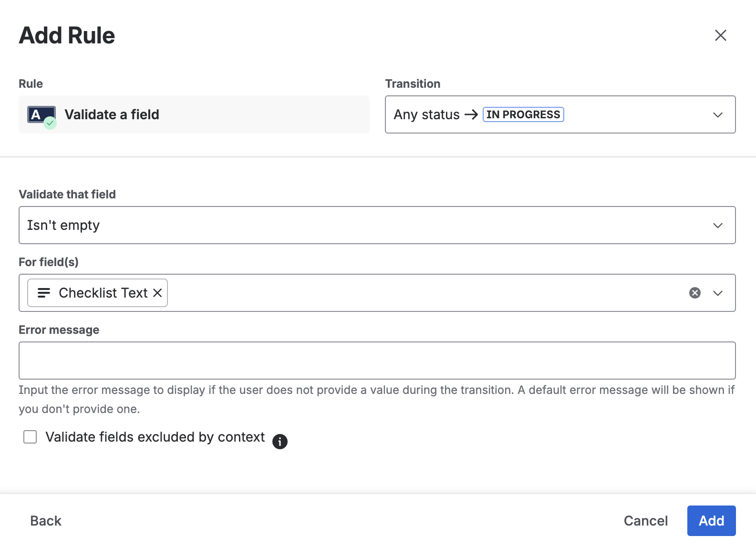Click the text-lines icon on Checklist Text
This screenshot has width=756, height=547.
[x=44, y=293]
